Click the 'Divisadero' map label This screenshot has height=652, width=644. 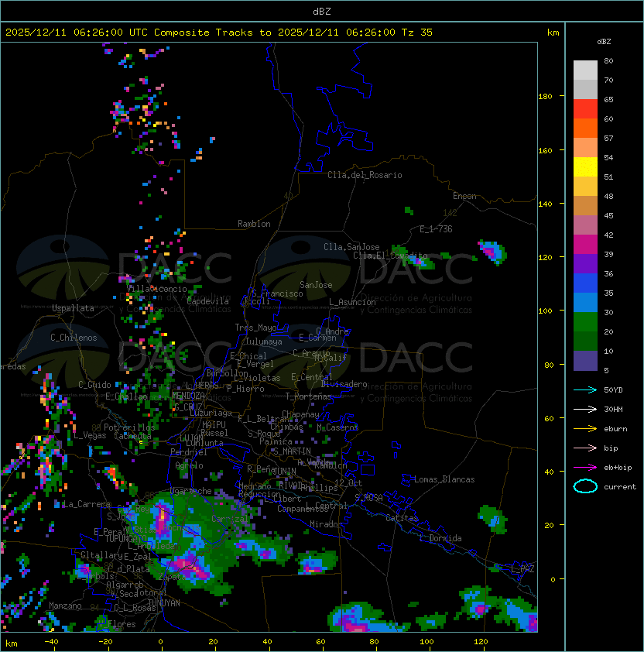(344, 384)
